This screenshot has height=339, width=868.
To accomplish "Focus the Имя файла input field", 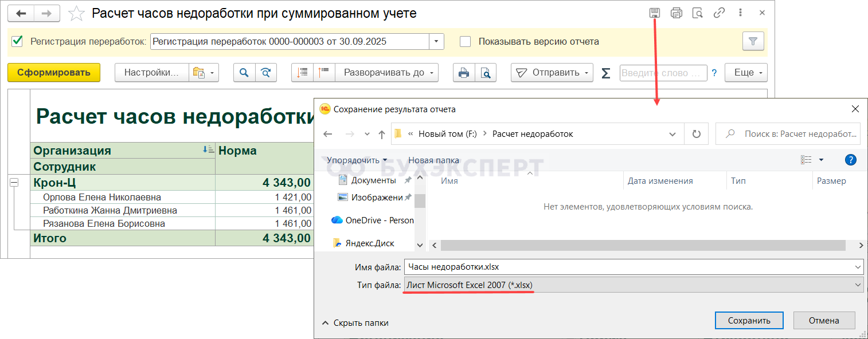I will point(628,266).
